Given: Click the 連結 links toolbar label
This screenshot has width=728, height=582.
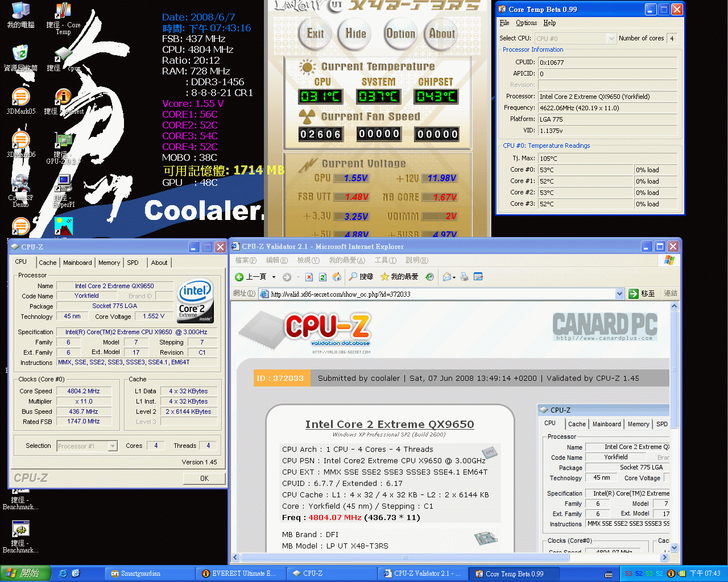Looking at the screenshot, I should 671,294.
